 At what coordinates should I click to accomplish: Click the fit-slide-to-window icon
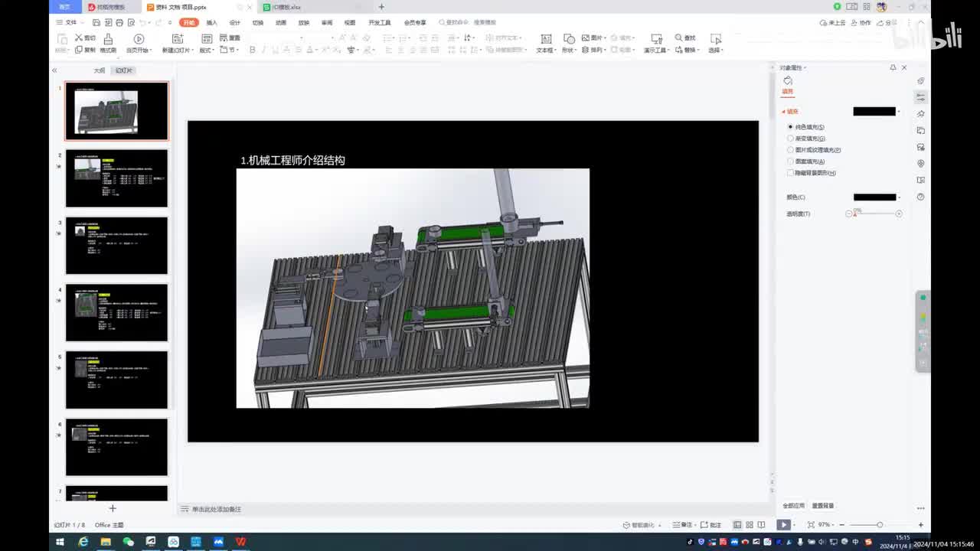click(x=811, y=525)
